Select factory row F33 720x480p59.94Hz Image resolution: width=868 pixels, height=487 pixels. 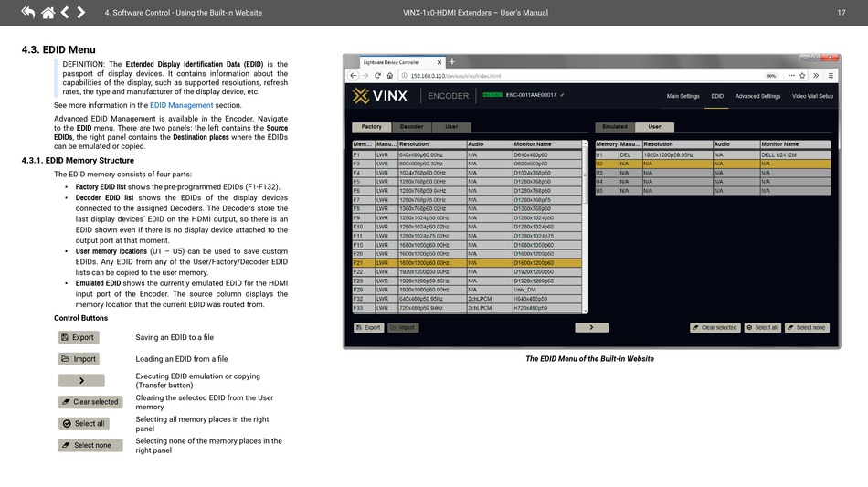point(467,308)
